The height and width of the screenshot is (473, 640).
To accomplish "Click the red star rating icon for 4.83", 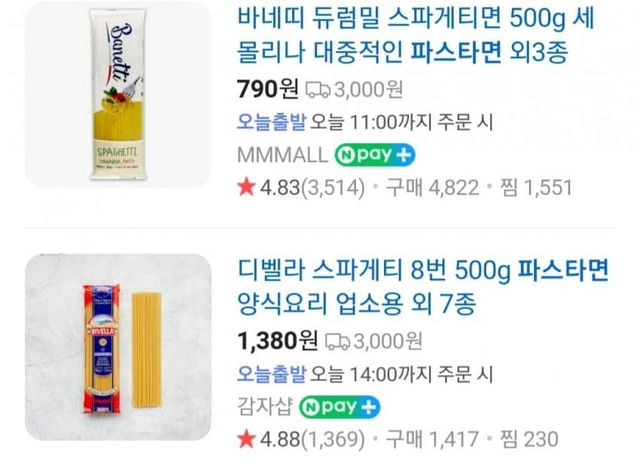I will [246, 187].
